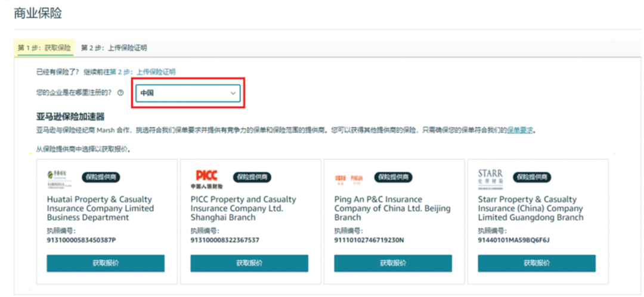The image size is (644, 297).
Task: Switch to 第 2 步:上传保险证明 tab
Action: 114,48
